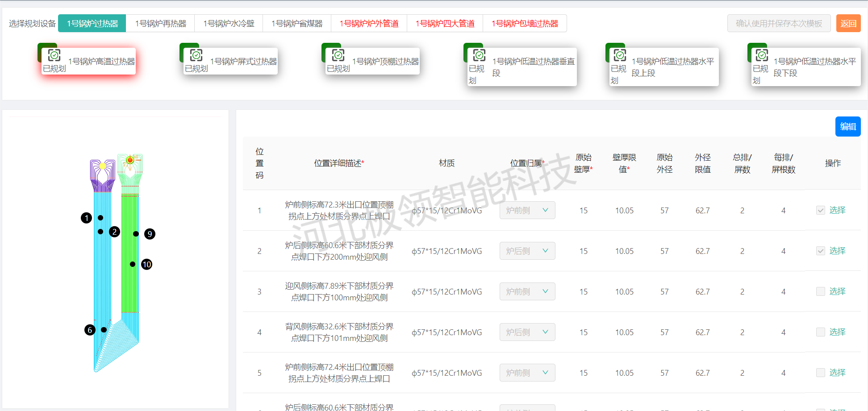This screenshot has height=411, width=868.
Task: Open the 炉前侧 dropdown in row 5
Action: click(527, 373)
